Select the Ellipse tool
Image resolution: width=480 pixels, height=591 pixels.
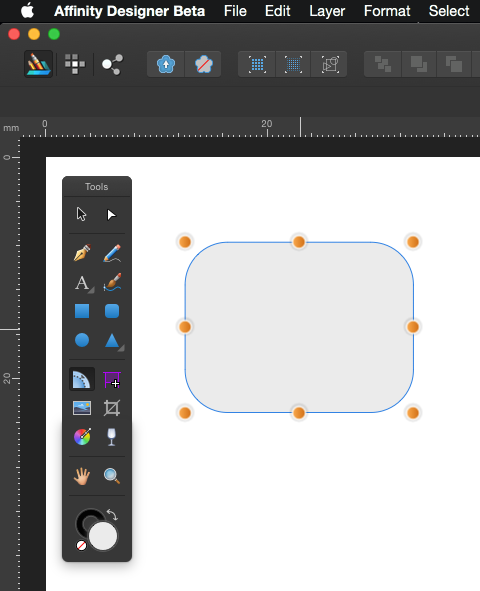(82, 340)
